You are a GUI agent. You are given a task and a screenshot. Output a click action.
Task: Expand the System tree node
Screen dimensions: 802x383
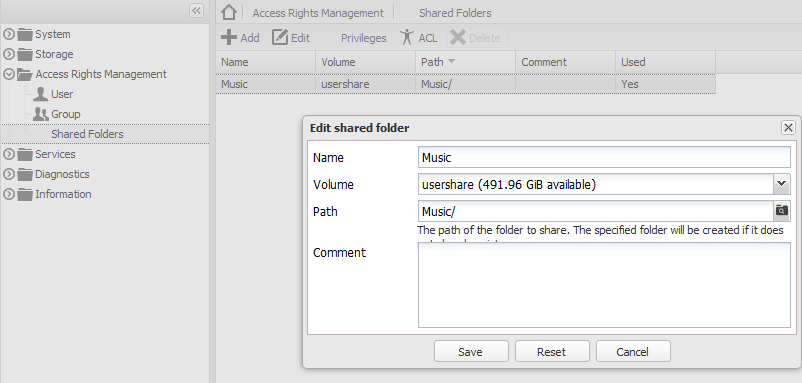9,34
